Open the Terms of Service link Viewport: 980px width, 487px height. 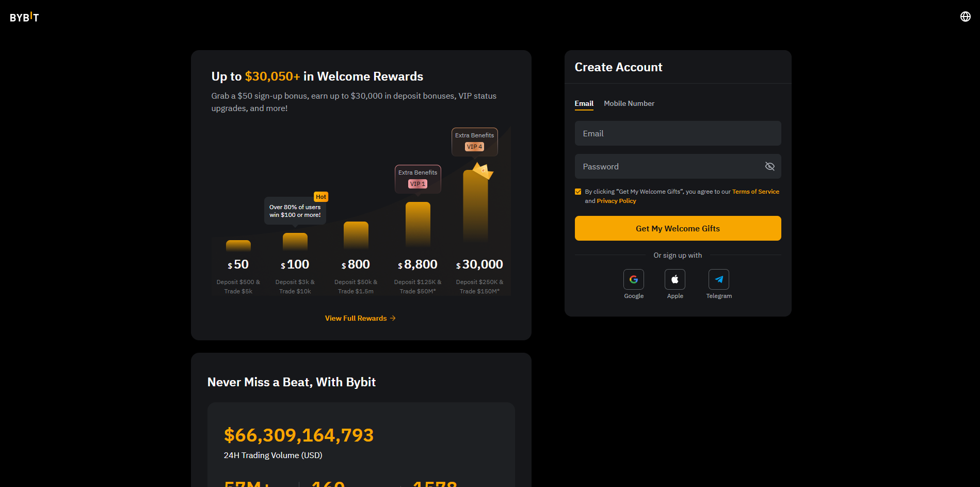756,192
